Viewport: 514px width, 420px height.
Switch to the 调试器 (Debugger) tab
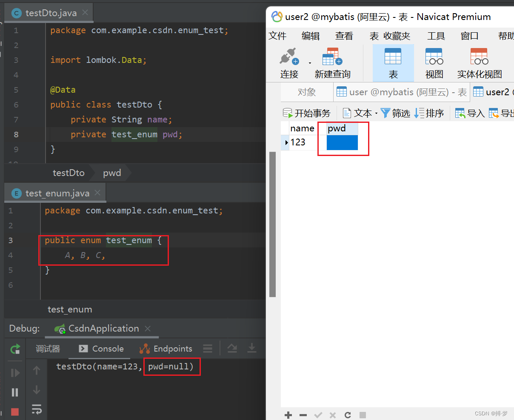tap(48, 349)
